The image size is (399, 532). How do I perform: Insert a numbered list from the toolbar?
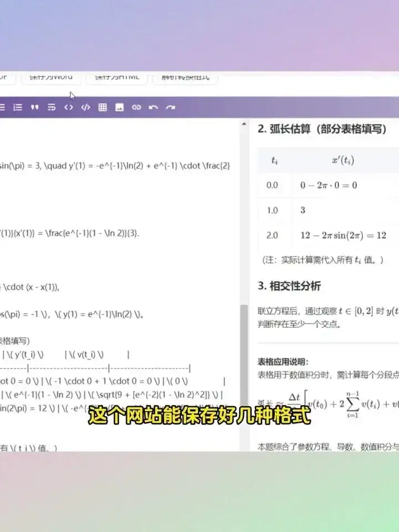click(x=18, y=108)
